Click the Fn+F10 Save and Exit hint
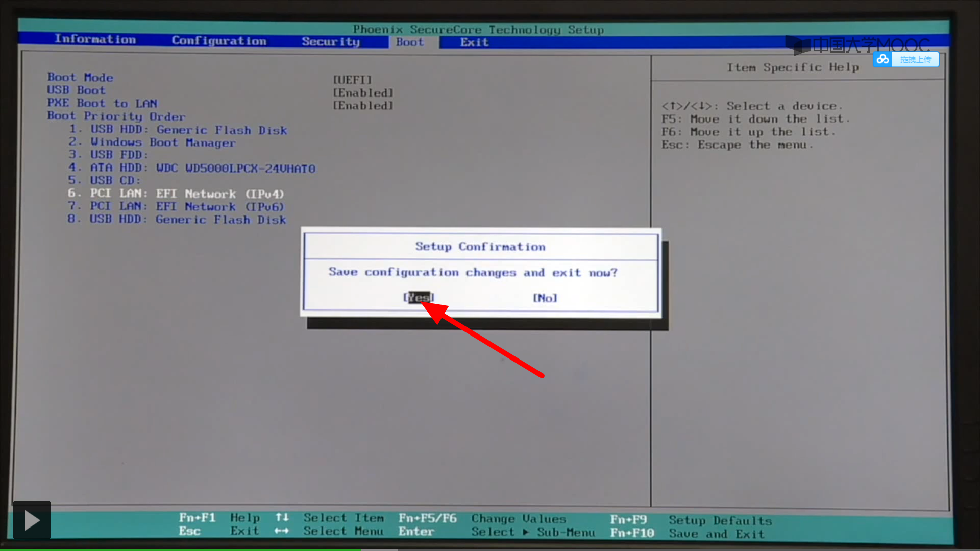This screenshot has width=980, height=551. point(688,534)
